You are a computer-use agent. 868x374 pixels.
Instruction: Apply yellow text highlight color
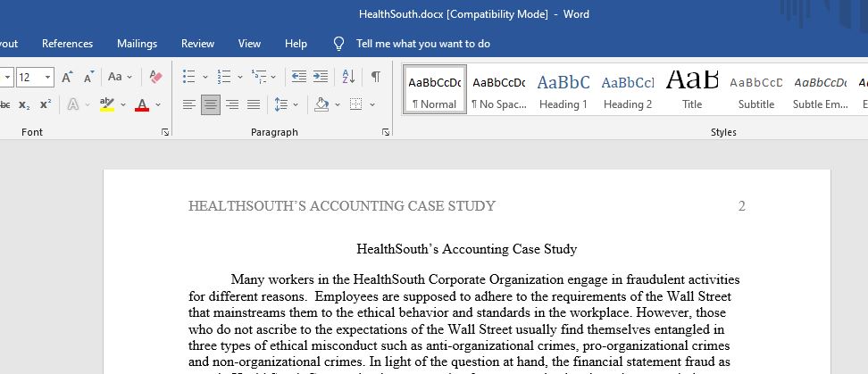pos(107,104)
